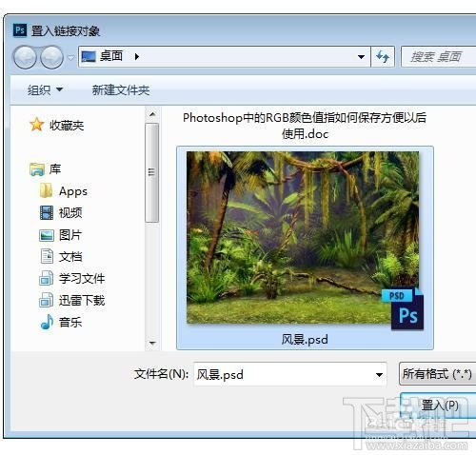Open the 图片 library
Image resolution: width=476 pixels, height=455 pixels.
pos(70,235)
